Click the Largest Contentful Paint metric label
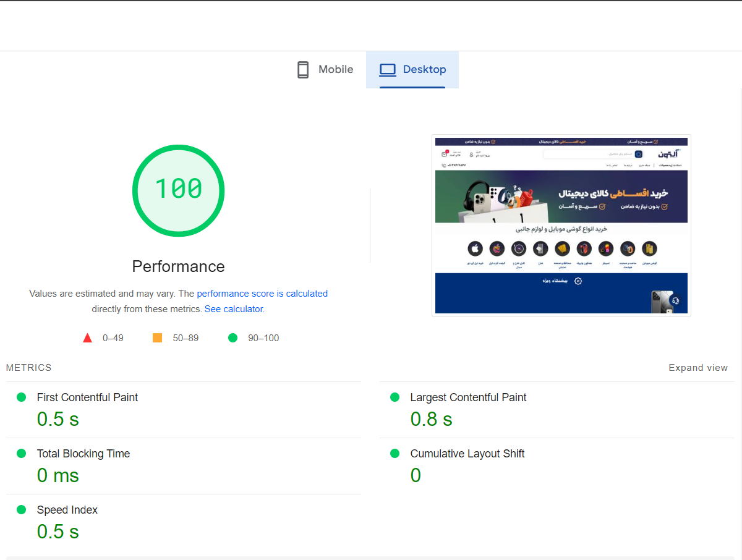This screenshot has width=742, height=560. point(468,397)
